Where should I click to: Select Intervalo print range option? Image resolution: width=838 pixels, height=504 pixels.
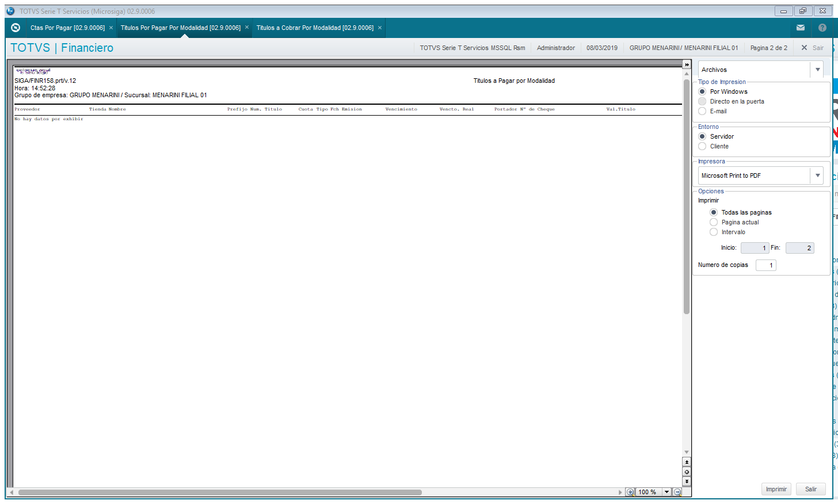coord(714,232)
